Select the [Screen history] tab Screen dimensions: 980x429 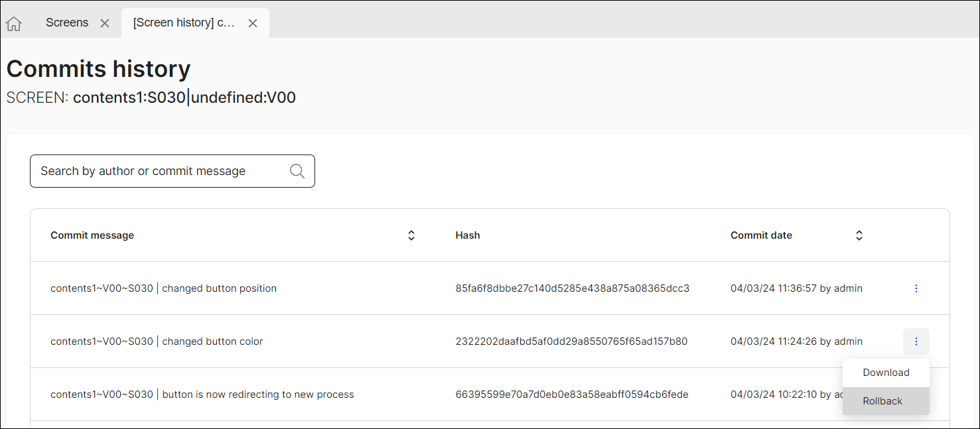click(x=184, y=23)
